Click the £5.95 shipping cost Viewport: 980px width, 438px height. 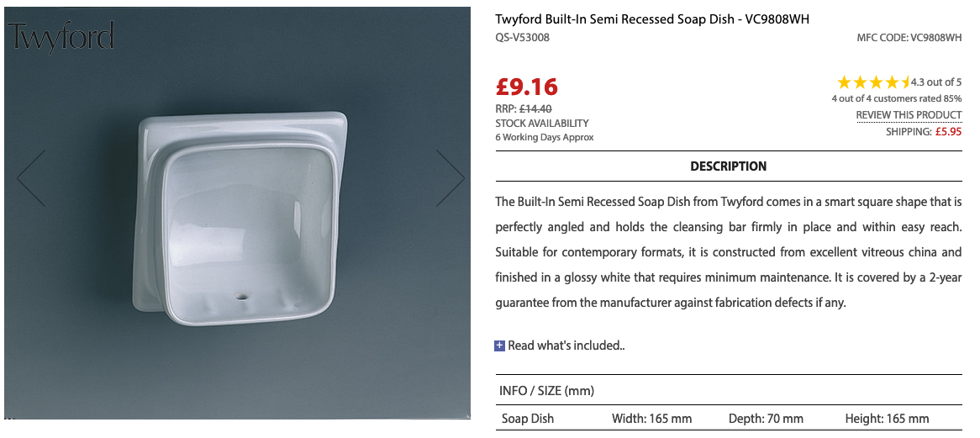(x=949, y=132)
